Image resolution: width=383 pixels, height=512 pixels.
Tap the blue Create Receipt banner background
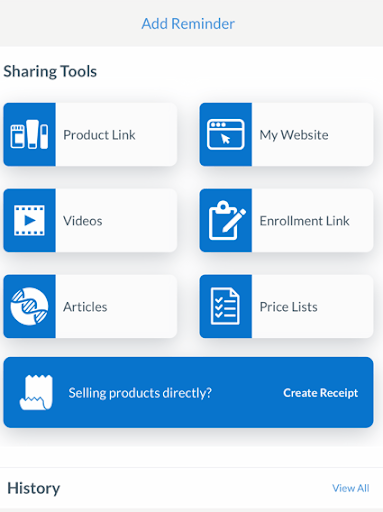(188, 392)
